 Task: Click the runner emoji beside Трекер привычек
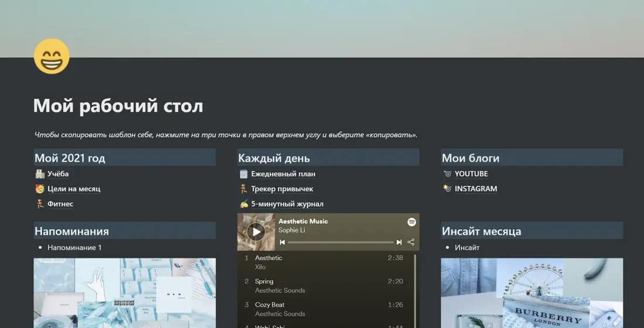pos(244,189)
